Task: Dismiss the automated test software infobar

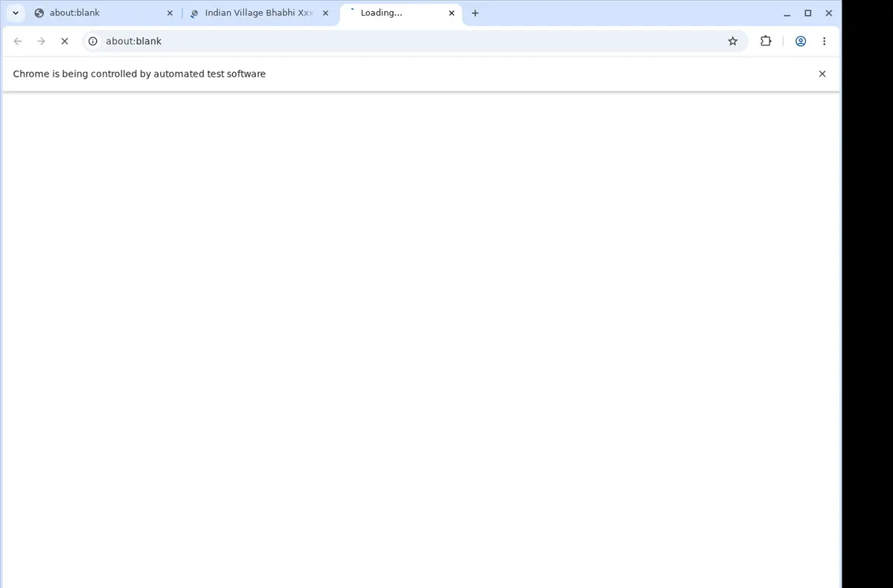Action: click(822, 74)
